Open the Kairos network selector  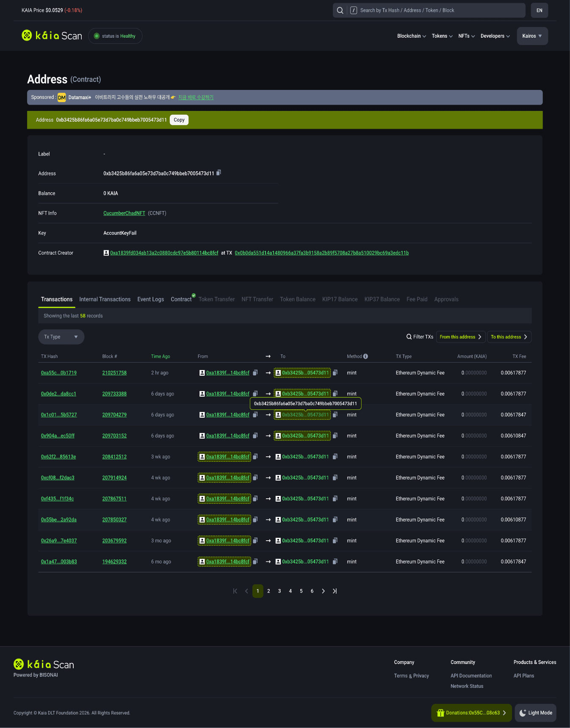tap(532, 36)
